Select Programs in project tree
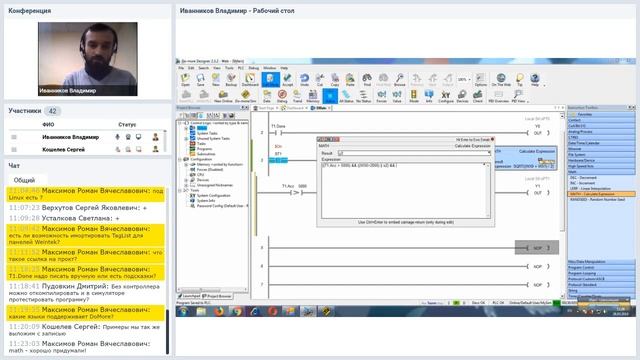 pyautogui.click(x=205, y=149)
